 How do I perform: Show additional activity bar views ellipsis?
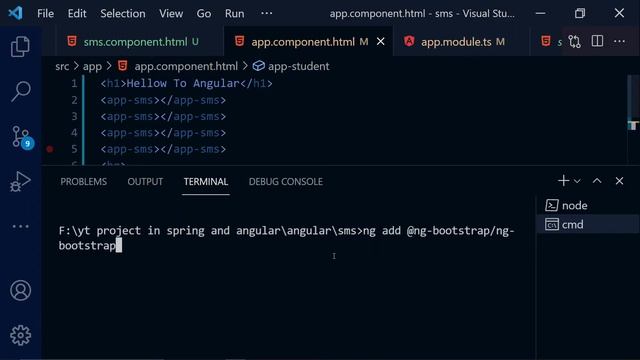[x=20, y=226]
